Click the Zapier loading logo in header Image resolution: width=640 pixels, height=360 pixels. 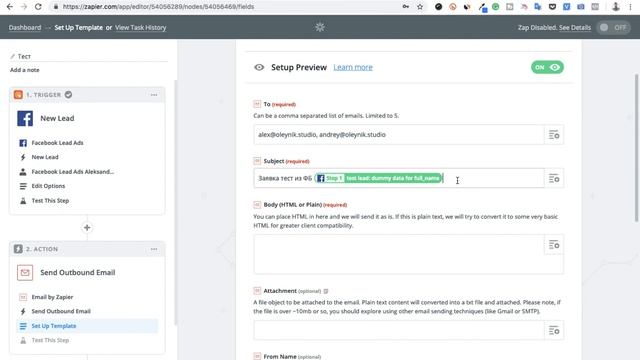click(x=320, y=27)
